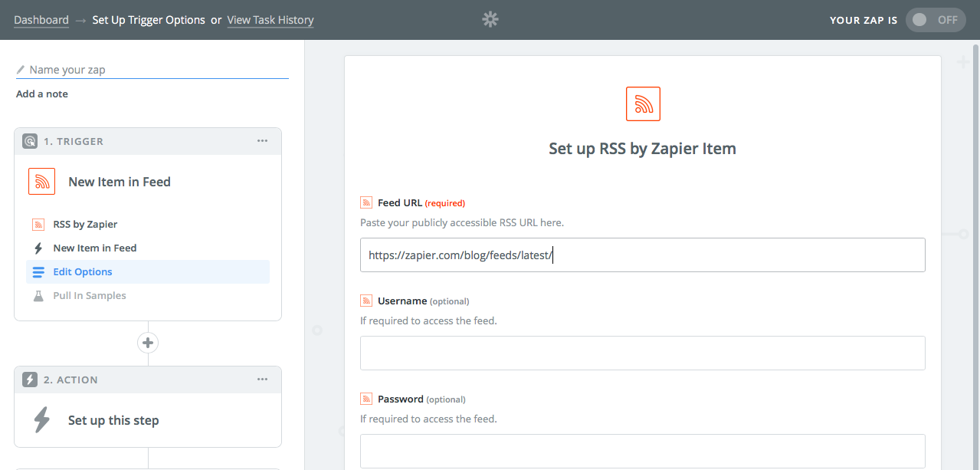
Task: Open the View Task History link
Action: [270, 20]
